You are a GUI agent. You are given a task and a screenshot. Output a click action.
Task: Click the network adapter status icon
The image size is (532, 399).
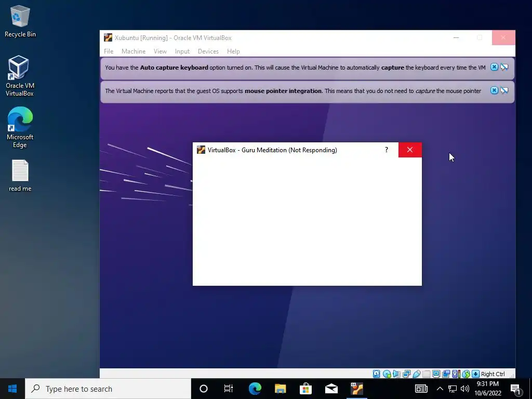pyautogui.click(x=406, y=374)
